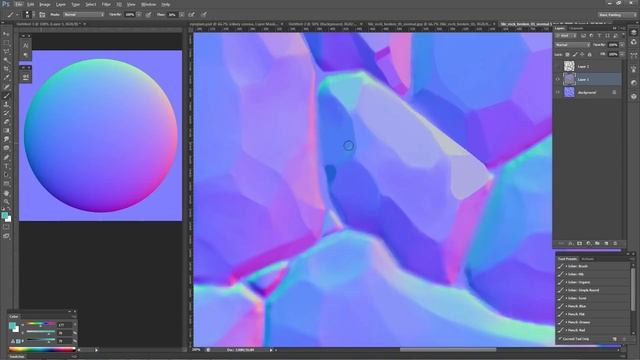Select the Dodge tool
This screenshot has width=640, height=360.
pos(6,148)
